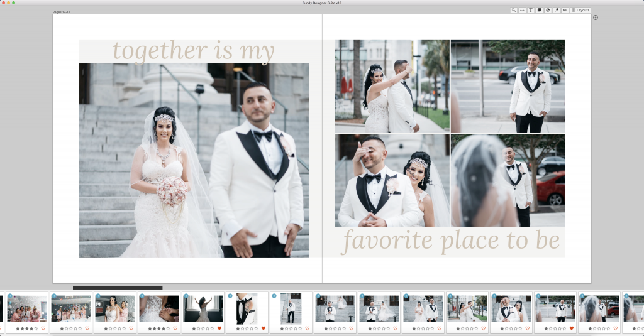Select the 'together is my' text block
The width and height of the screenshot is (644, 336).
point(194,51)
